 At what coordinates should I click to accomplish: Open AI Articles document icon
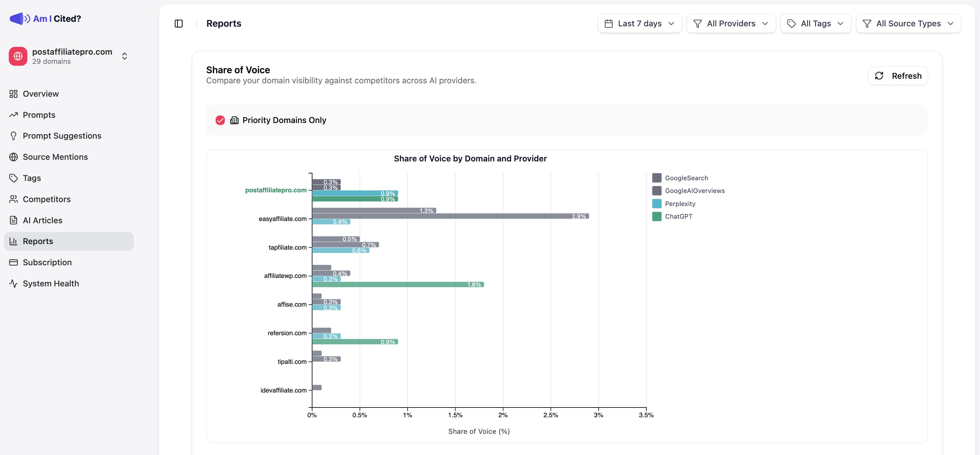[x=14, y=220]
